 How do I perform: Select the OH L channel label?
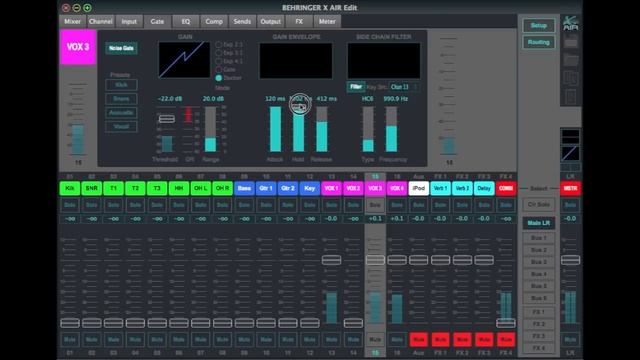[200, 188]
